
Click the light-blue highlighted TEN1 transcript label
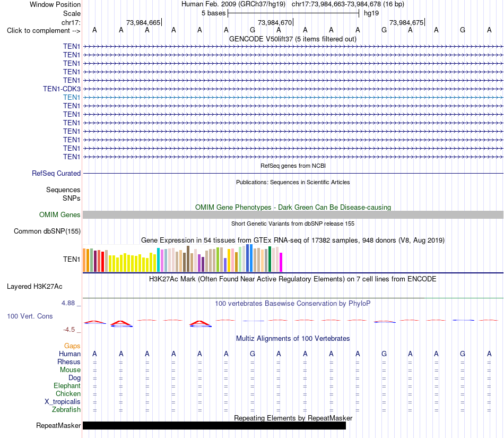(72, 97)
